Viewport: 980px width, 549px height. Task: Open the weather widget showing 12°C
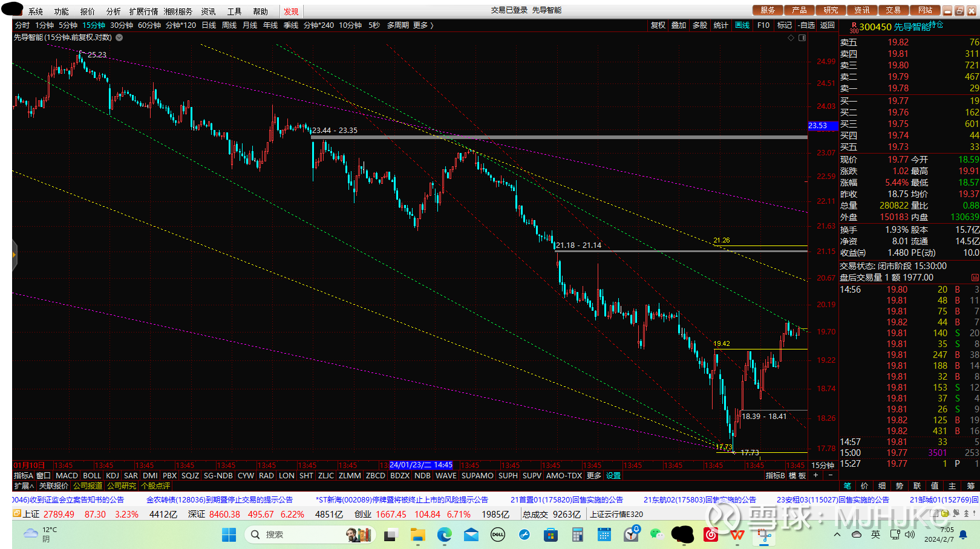pos(41,534)
